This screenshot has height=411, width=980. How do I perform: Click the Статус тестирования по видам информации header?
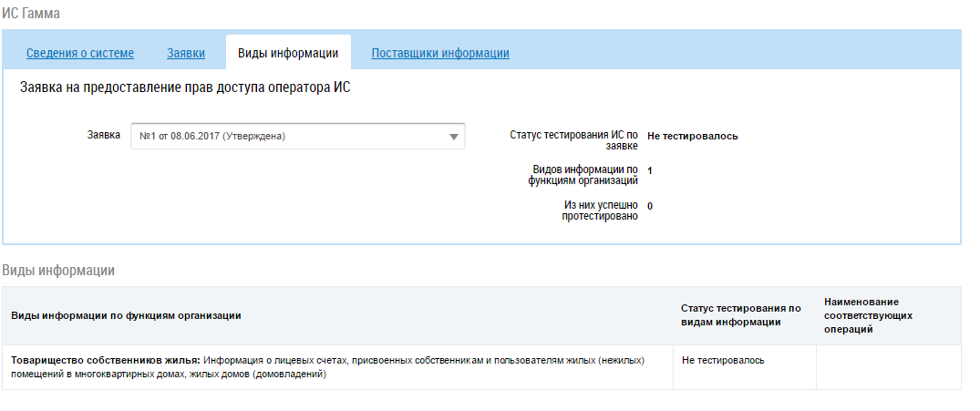pyautogui.click(x=741, y=314)
